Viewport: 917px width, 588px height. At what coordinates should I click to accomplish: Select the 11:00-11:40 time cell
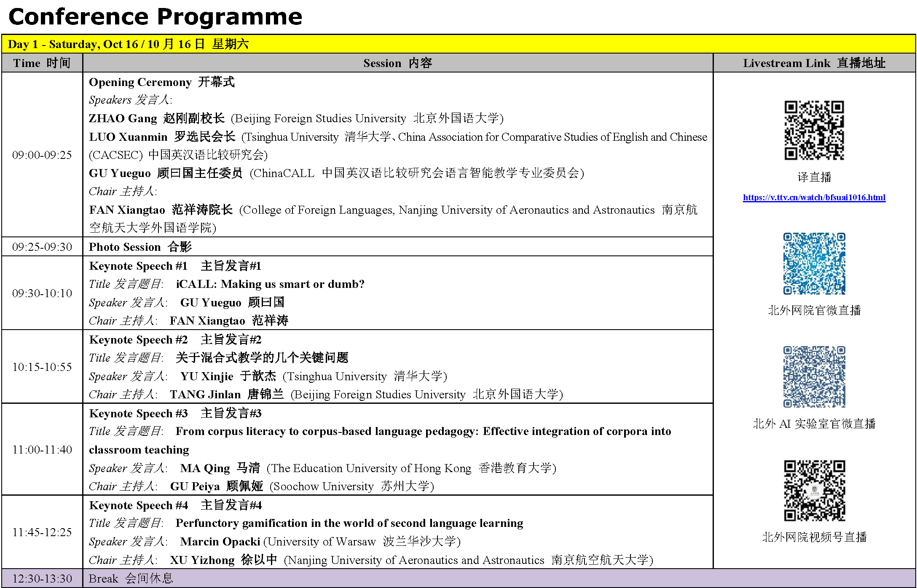point(42,449)
